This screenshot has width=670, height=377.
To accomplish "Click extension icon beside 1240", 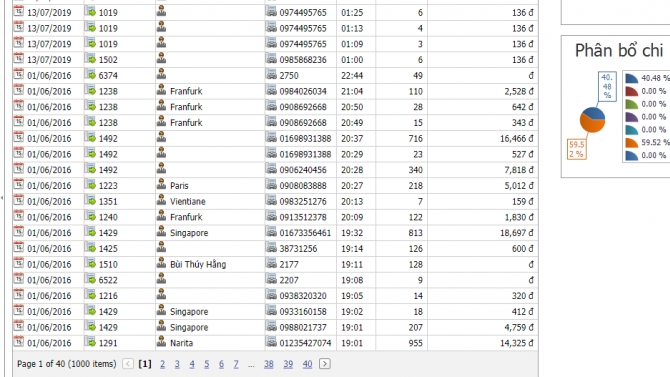I will tap(90, 216).
